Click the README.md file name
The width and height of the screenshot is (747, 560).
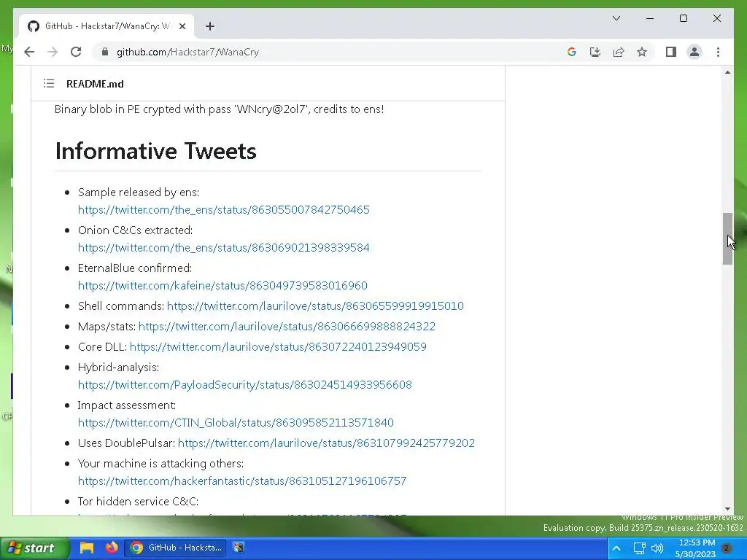(x=95, y=84)
